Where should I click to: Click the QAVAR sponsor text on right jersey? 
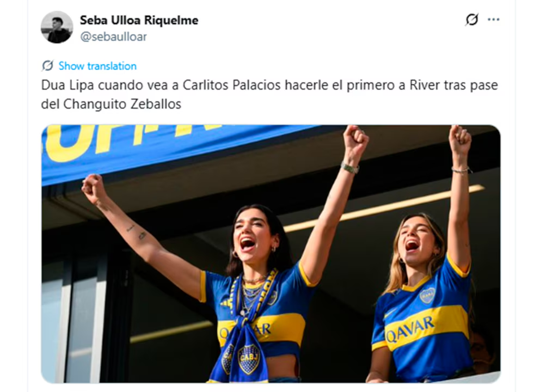[x=410, y=330]
